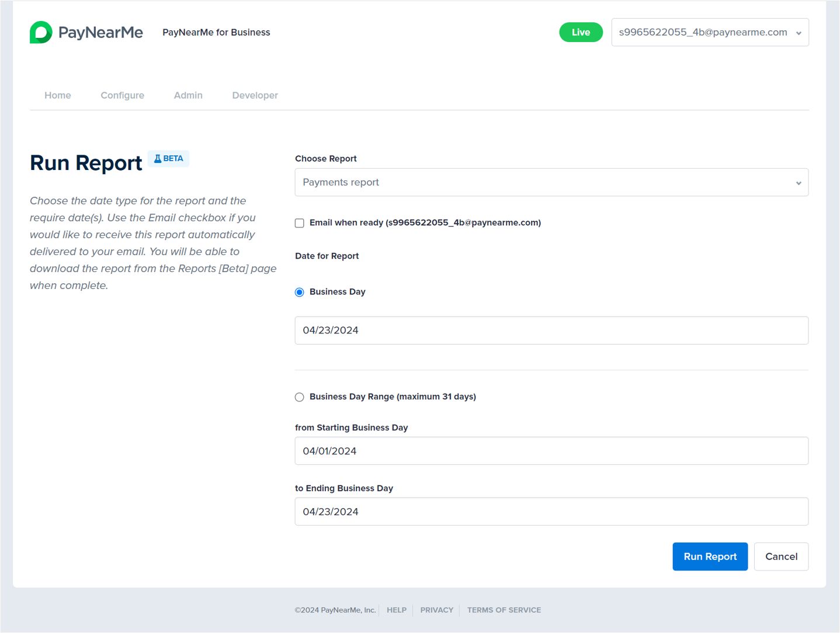Image resolution: width=840 pixels, height=633 pixels.
Task: Select the Business Day Range radio option
Action: pyautogui.click(x=300, y=397)
